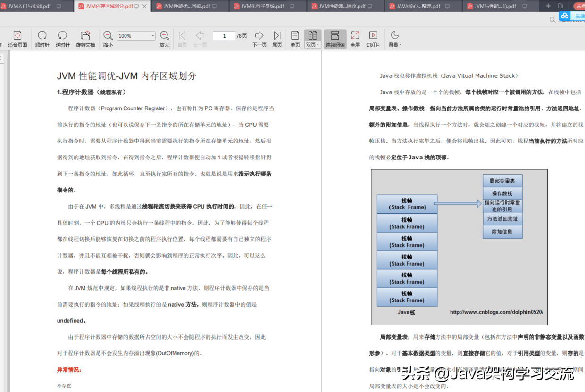585x392 pixels.
Task: Click the 局部变量表 box in diagram
Action: 502,181
